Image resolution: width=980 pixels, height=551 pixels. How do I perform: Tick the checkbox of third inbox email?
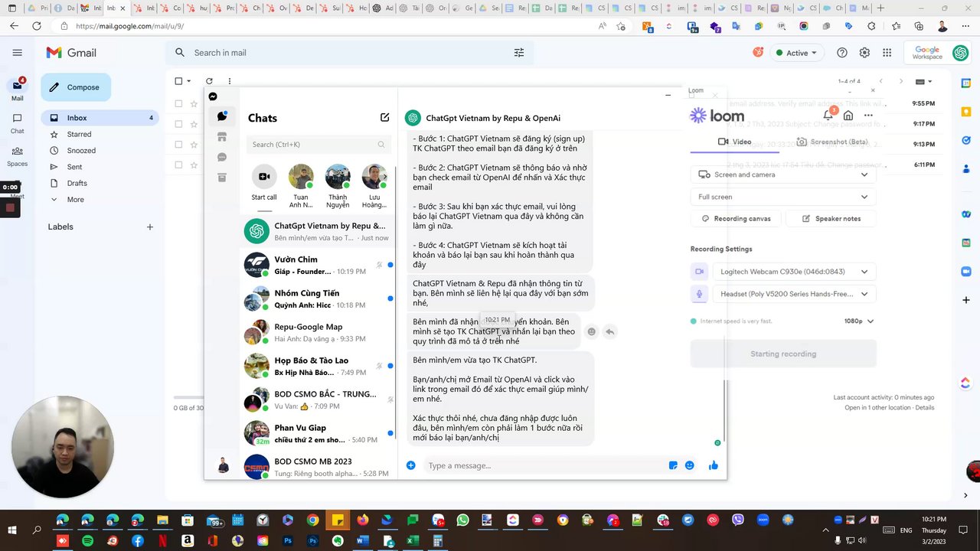(178, 144)
